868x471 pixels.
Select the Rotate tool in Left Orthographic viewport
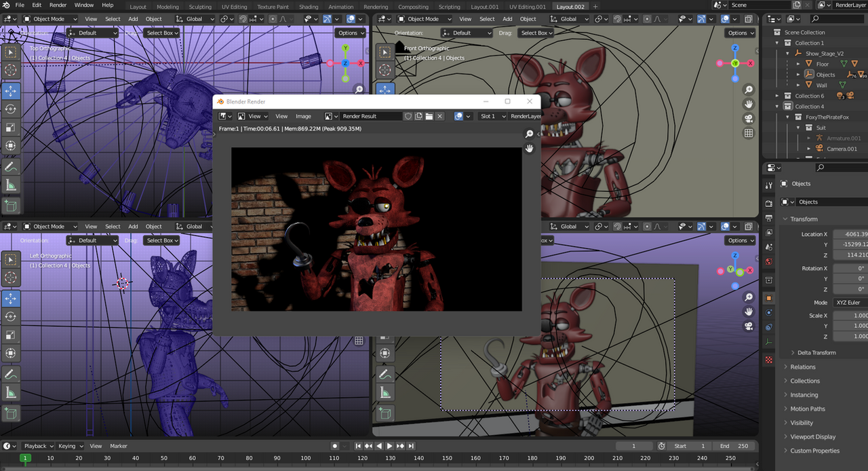tap(11, 317)
